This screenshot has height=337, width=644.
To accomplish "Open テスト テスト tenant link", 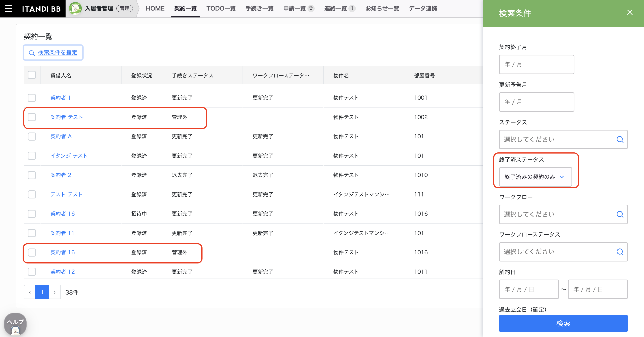I will tap(66, 194).
